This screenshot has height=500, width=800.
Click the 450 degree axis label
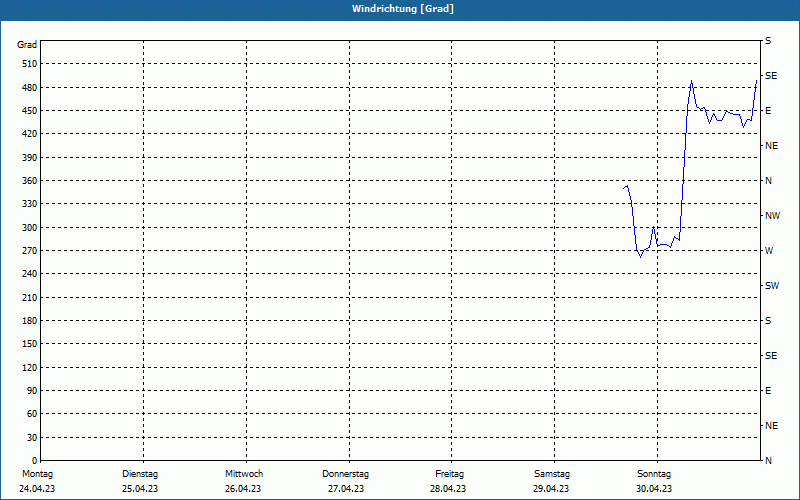coord(30,111)
